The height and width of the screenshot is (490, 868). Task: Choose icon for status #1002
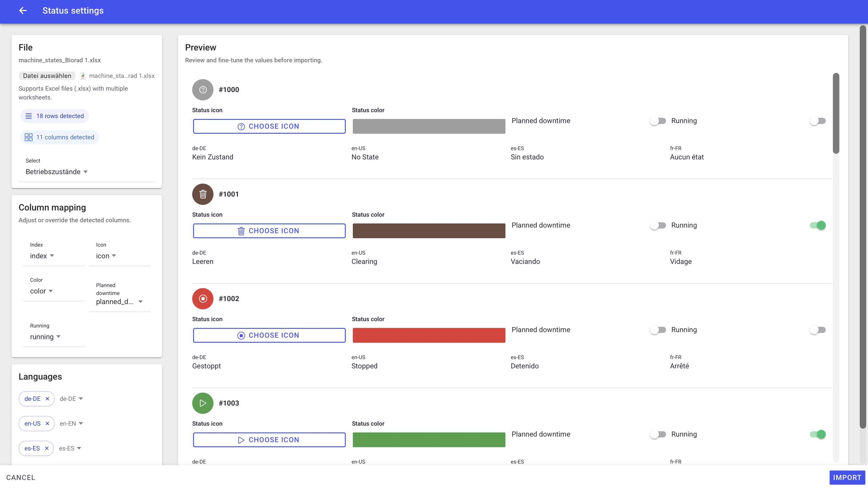(269, 335)
